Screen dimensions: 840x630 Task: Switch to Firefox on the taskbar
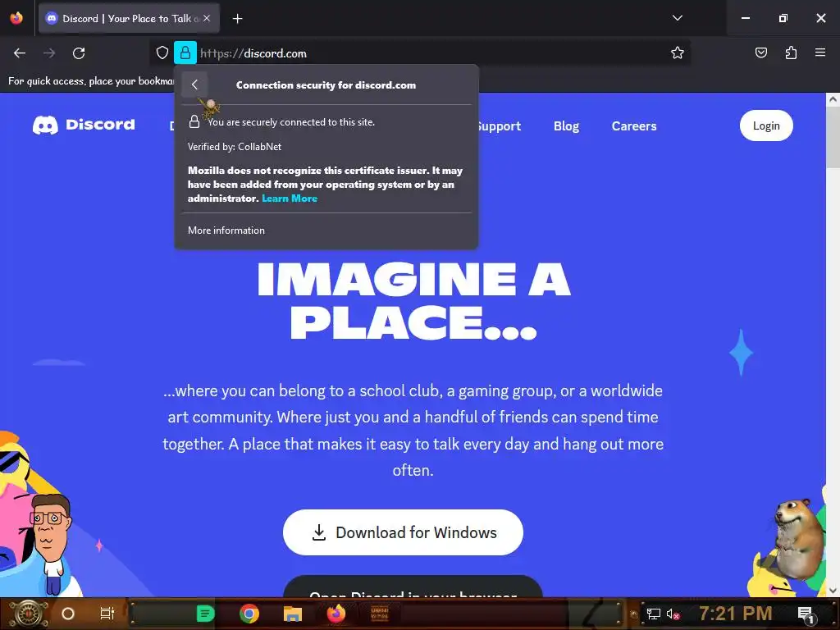click(x=336, y=614)
